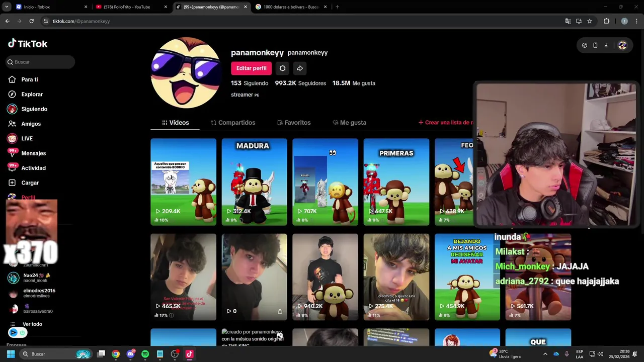
Task: Open Mensajes inbox
Action: tap(33, 153)
